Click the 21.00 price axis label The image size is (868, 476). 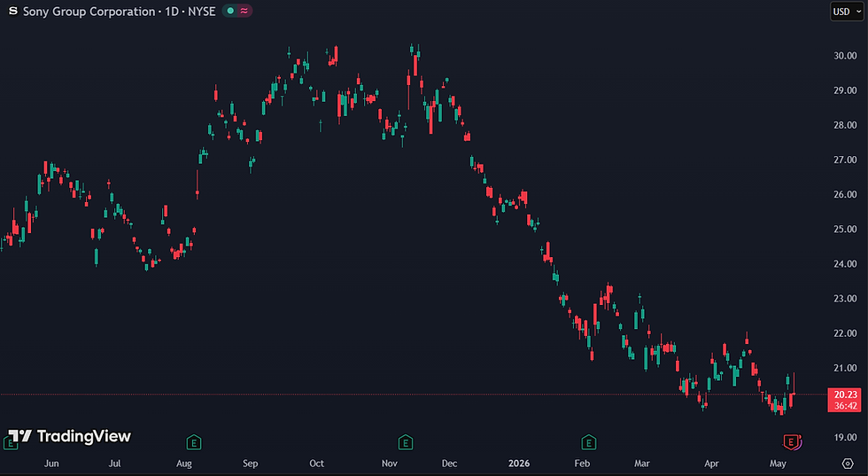click(845, 368)
